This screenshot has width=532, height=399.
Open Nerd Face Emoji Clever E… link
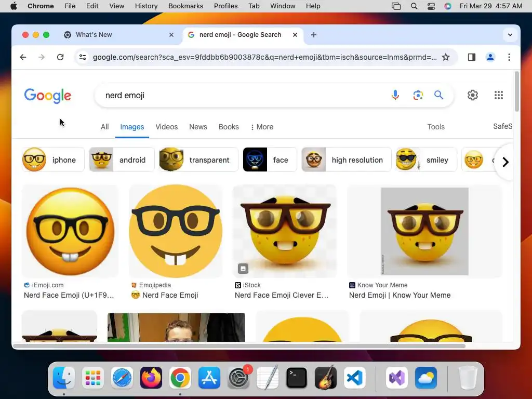(282, 295)
